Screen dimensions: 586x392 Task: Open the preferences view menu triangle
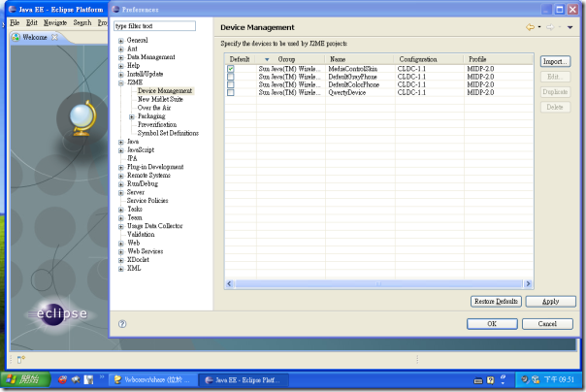[570, 27]
